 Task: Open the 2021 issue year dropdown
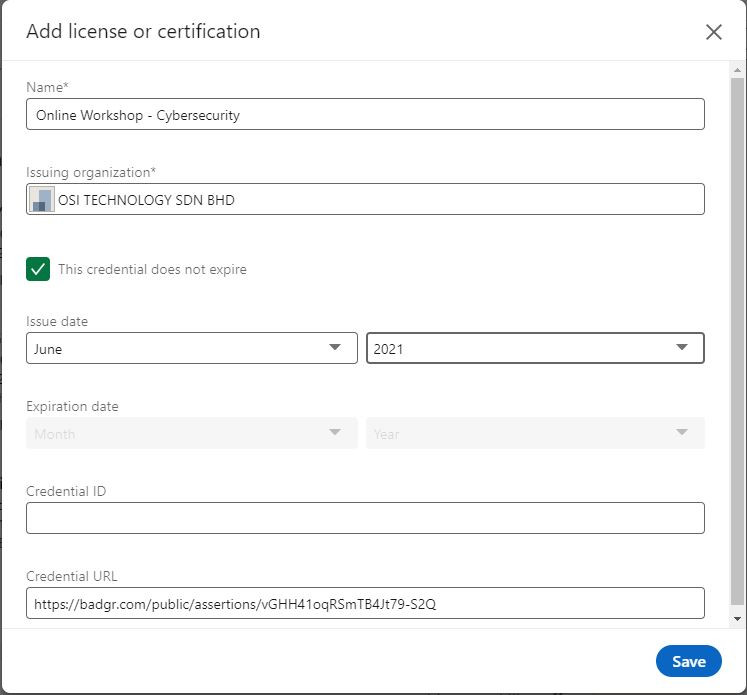click(x=535, y=348)
